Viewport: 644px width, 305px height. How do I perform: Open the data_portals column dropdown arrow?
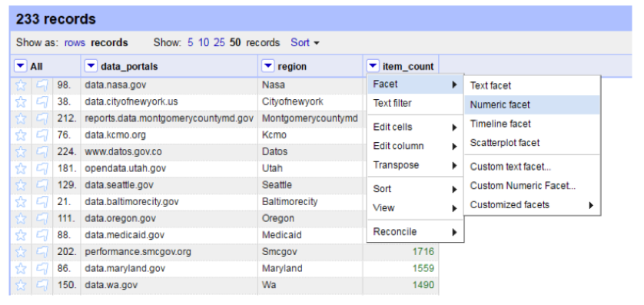pos(91,66)
